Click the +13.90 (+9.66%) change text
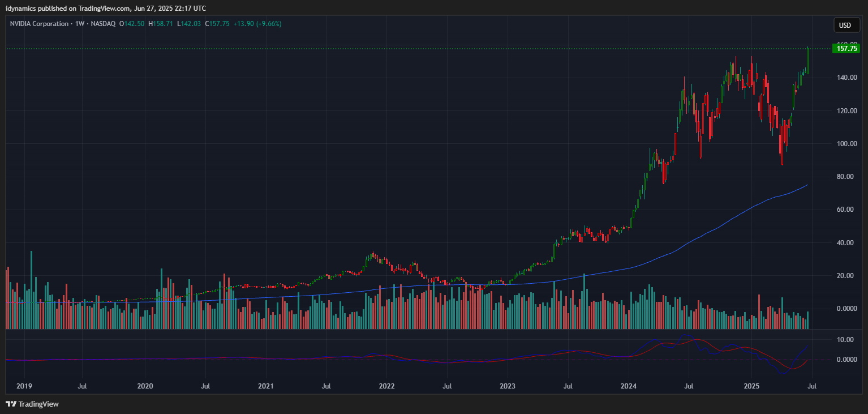Viewport: 868px width, 414px height. tap(257, 24)
